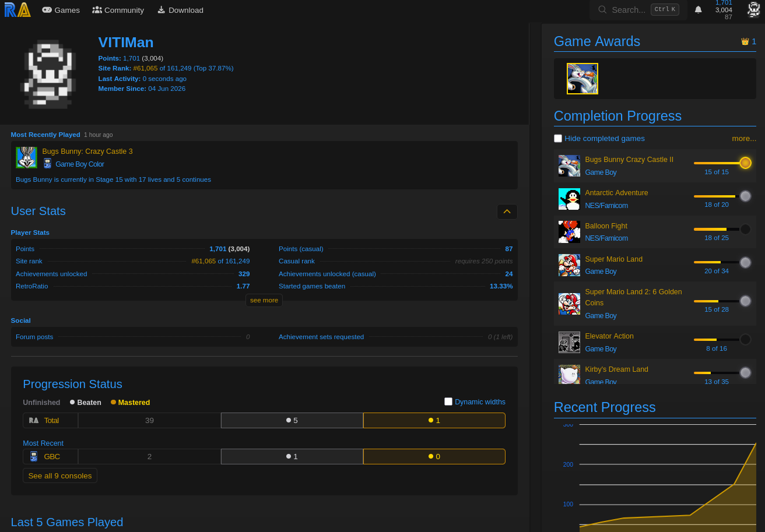Open the Bugs Bunny award badge
765x532 pixels.
tap(582, 79)
